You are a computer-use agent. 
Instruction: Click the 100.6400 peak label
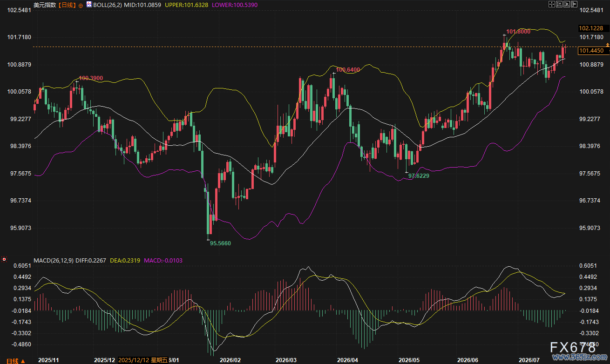(348, 70)
